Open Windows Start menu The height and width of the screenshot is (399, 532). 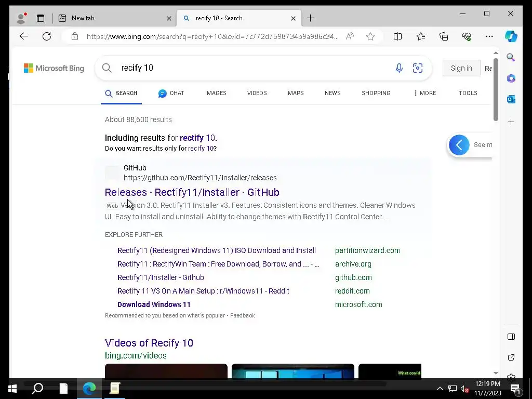12,389
